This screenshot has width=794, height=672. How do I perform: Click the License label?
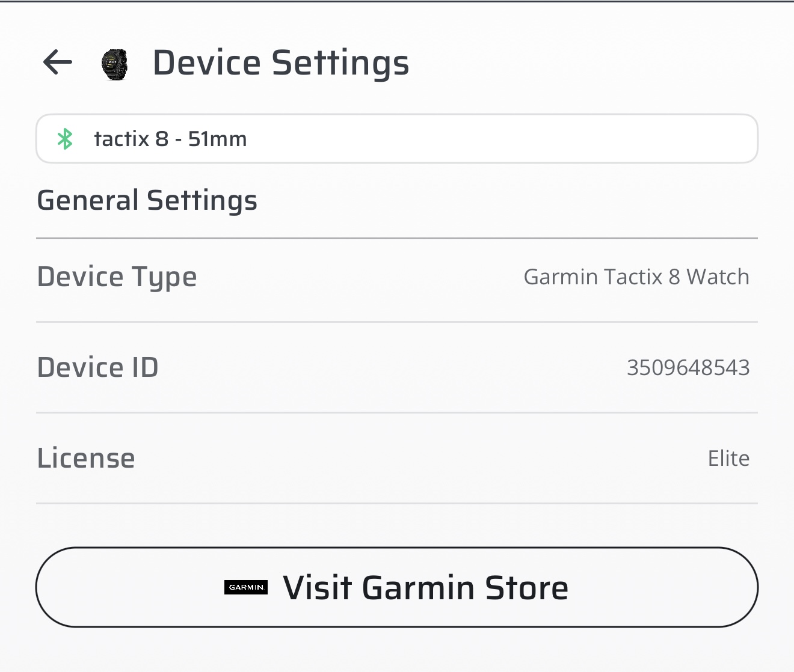pos(86,458)
